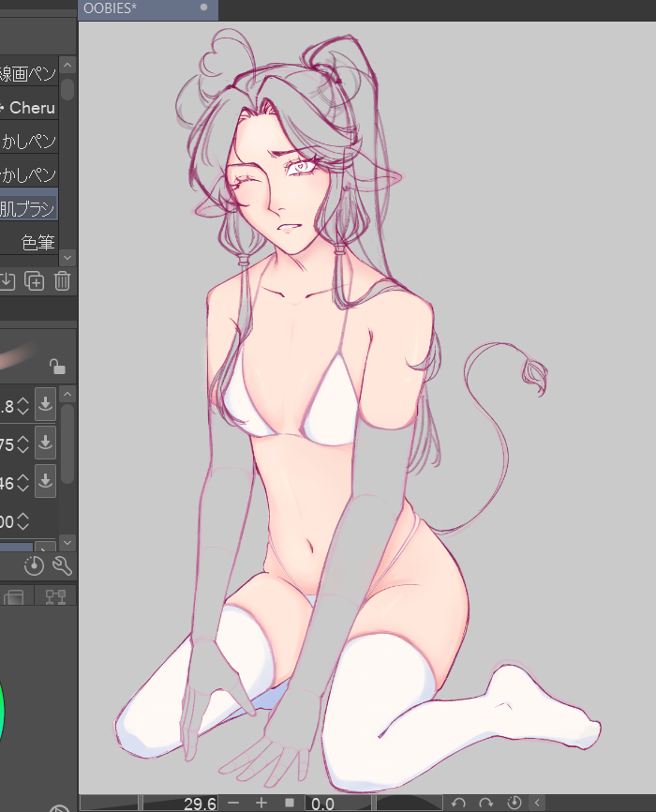
Task: Fit canvas with the square icon
Action: click(290, 804)
